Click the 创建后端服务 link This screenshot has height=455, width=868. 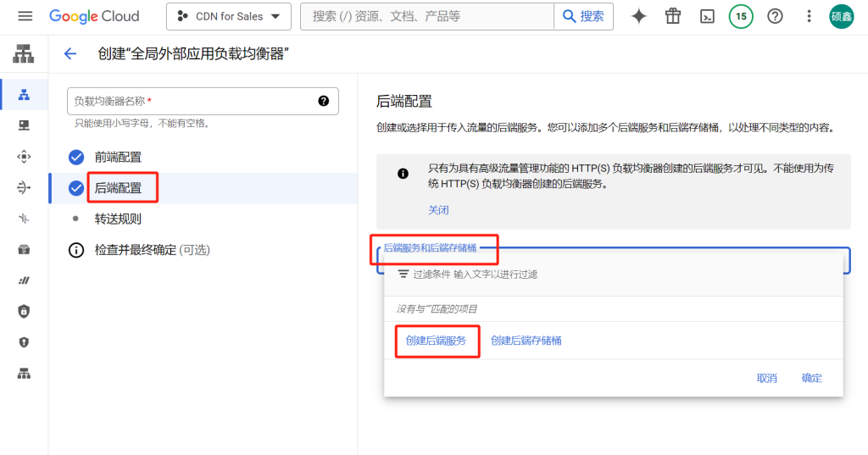[436, 341]
